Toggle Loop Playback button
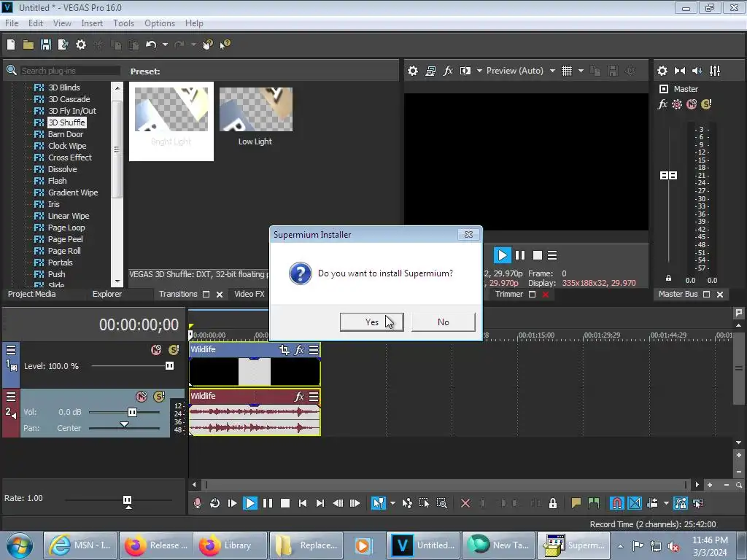Image resolution: width=747 pixels, height=560 pixels. [x=215, y=503]
